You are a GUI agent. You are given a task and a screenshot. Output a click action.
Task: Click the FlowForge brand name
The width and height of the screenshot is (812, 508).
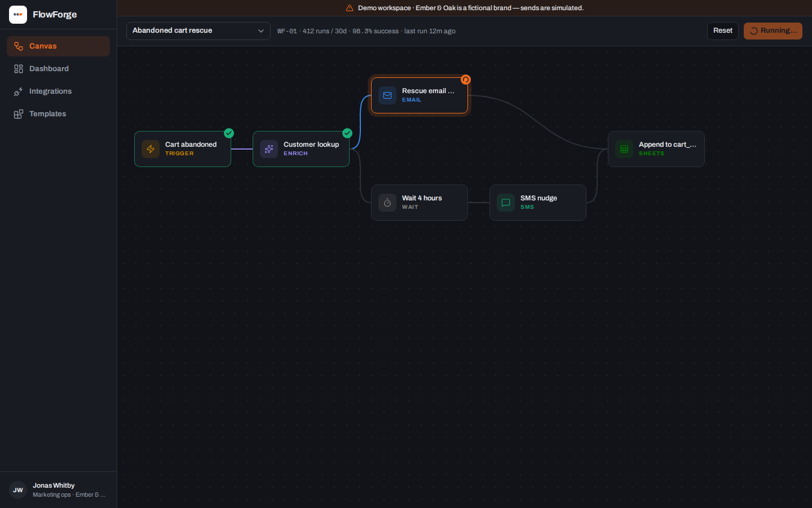click(55, 15)
